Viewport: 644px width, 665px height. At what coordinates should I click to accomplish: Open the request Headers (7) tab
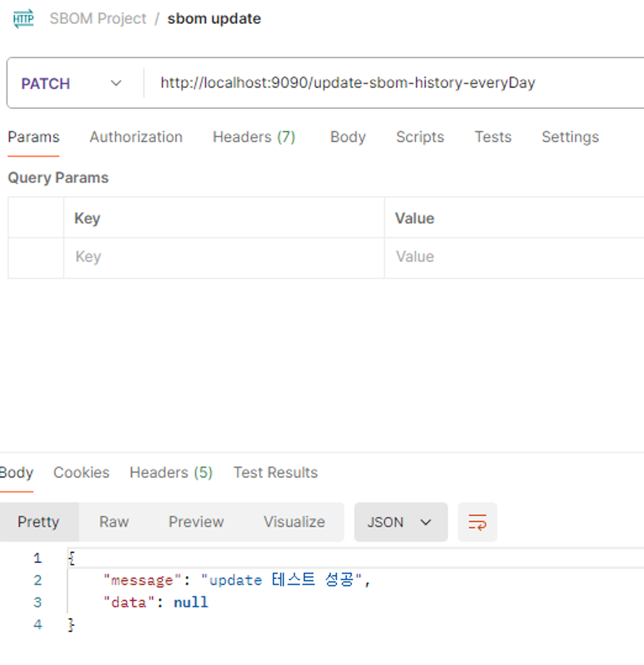click(254, 137)
